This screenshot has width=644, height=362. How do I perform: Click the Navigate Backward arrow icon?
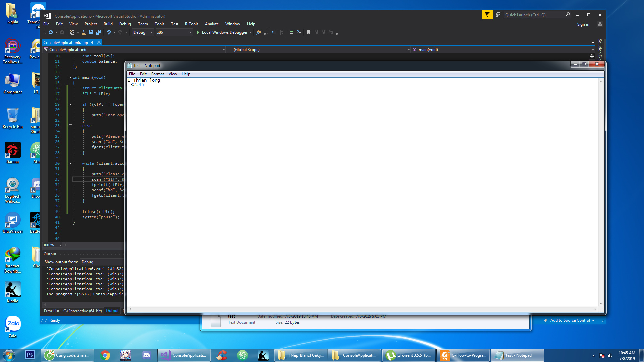pos(51,32)
